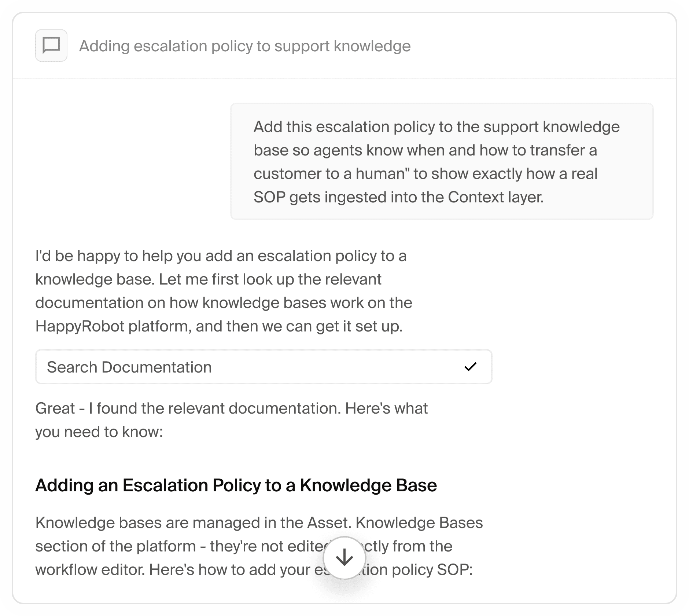
Task: Click the chat bubble icon in header
Action: [51, 45]
